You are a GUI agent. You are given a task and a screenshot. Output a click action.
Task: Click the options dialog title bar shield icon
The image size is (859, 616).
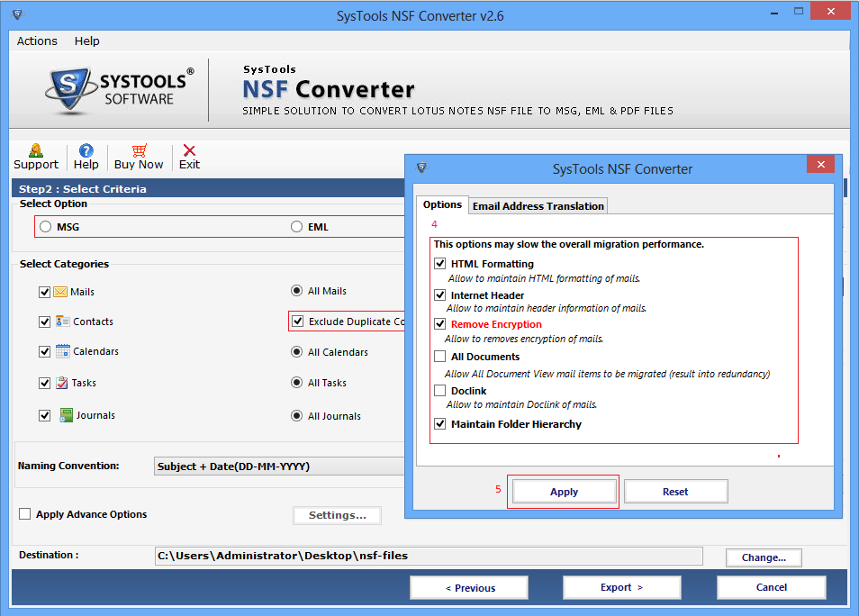(421, 168)
